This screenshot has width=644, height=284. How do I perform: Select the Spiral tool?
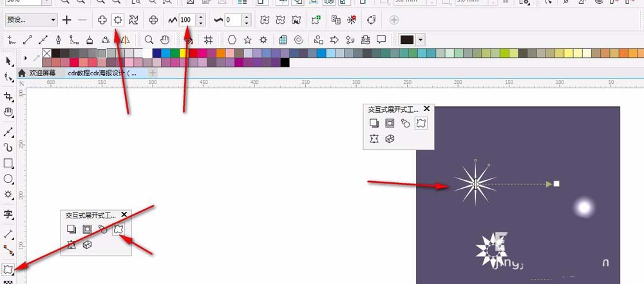(x=299, y=40)
